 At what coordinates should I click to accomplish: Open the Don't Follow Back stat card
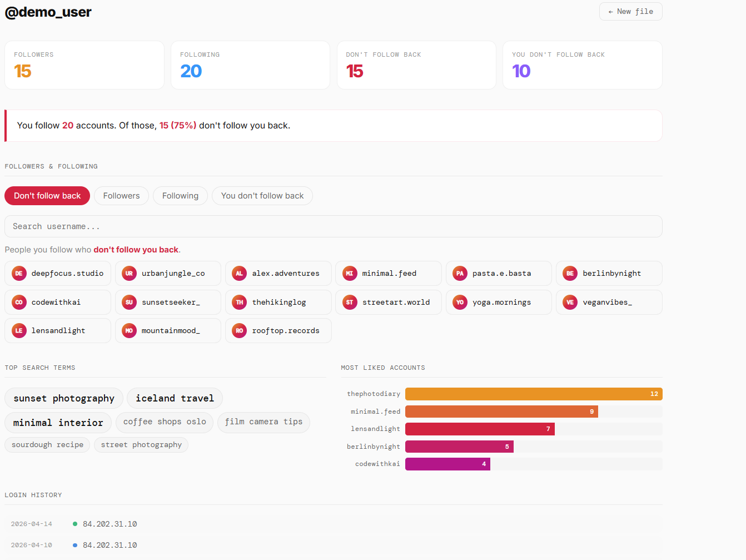416,65
